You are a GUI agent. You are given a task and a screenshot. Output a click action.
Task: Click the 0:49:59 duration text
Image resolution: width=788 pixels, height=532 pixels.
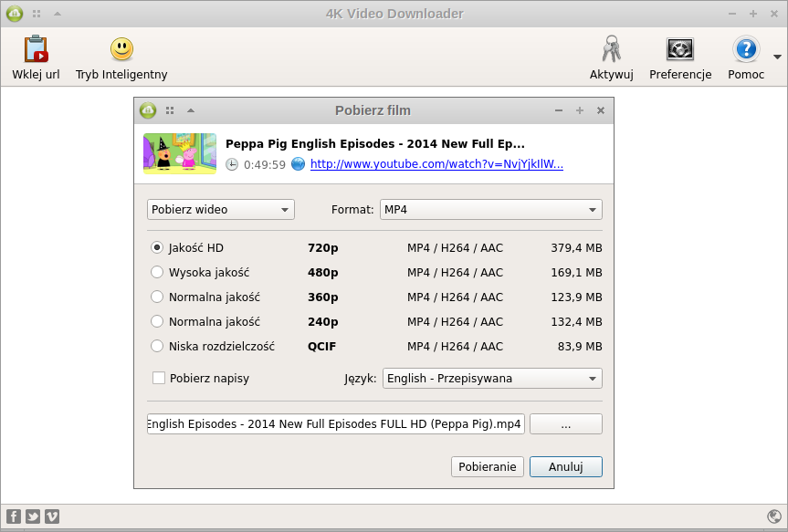tap(265, 165)
